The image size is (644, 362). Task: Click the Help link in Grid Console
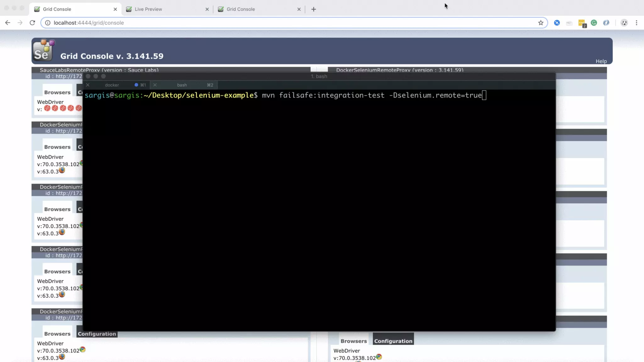pos(601,61)
